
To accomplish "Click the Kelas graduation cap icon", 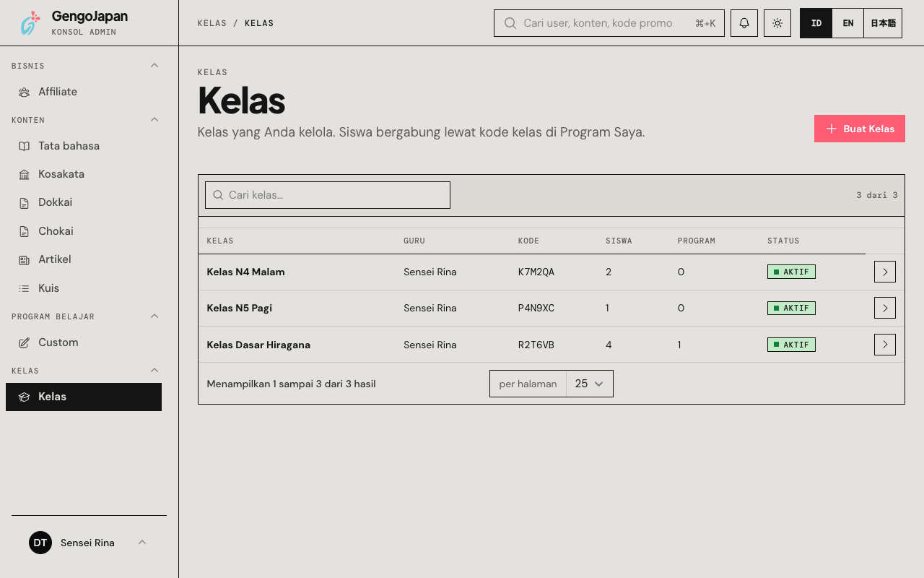I will pos(25,397).
